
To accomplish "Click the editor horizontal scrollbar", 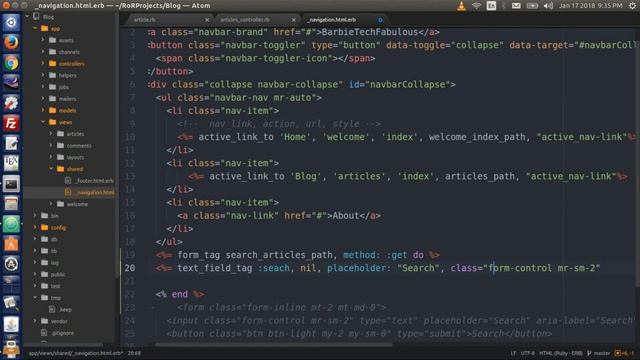I will [273, 344].
